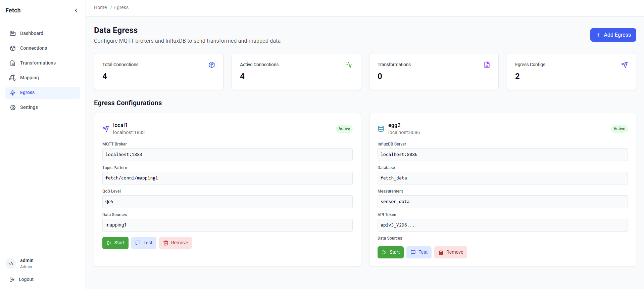The width and height of the screenshot is (644, 289).
Task: Click the document icon on Transformations card
Action: pyautogui.click(x=487, y=65)
